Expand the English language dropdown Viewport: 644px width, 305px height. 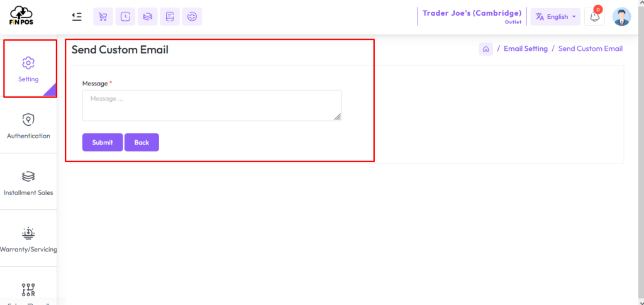555,17
